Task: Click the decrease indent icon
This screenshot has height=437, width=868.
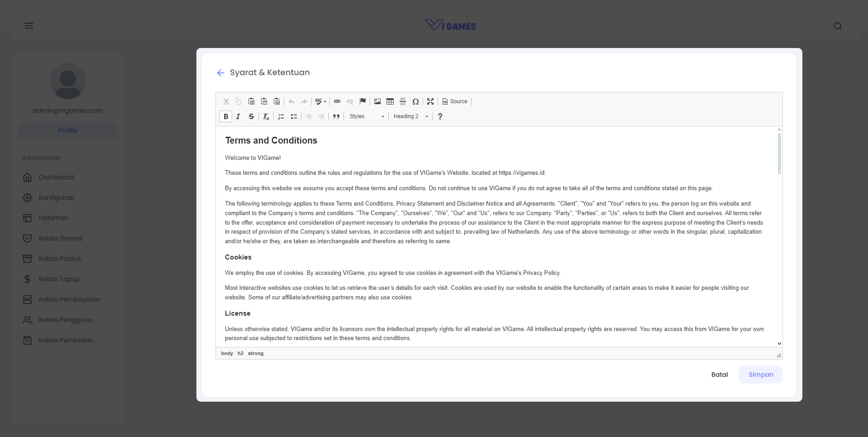Action: (309, 116)
